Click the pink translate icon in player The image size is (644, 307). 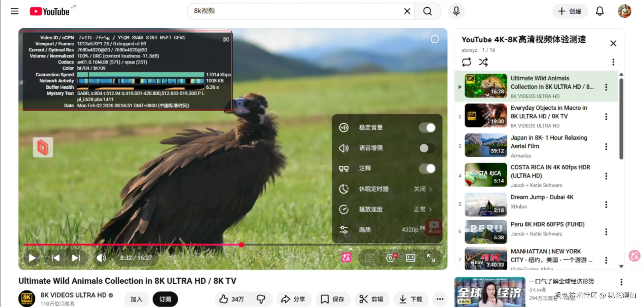(x=346, y=258)
